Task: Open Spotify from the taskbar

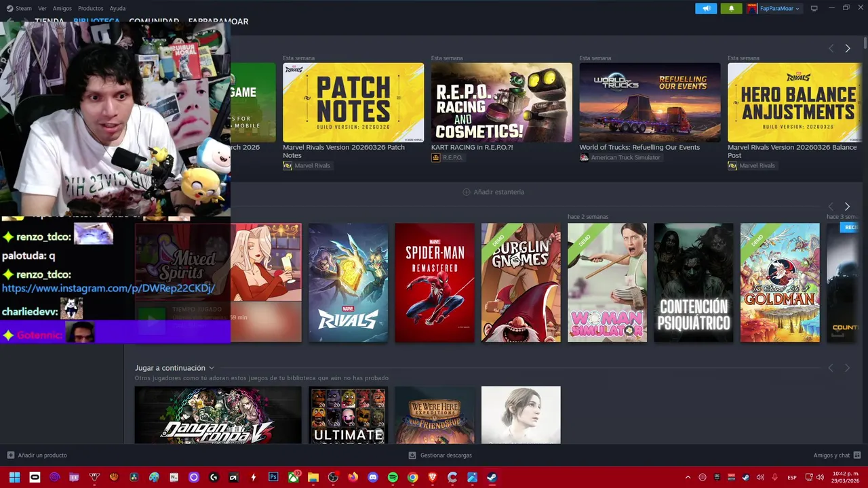Action: coord(393,477)
